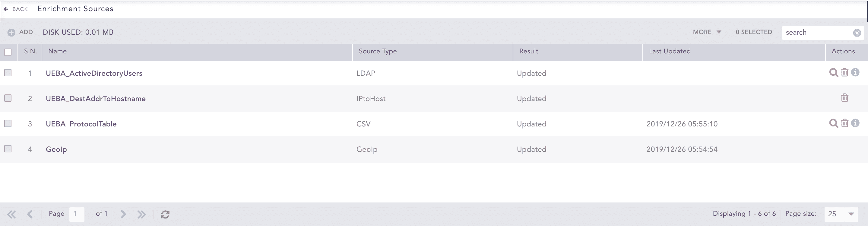868x226 pixels.
Task: Refresh the enrichment sources list
Action: click(x=165, y=214)
